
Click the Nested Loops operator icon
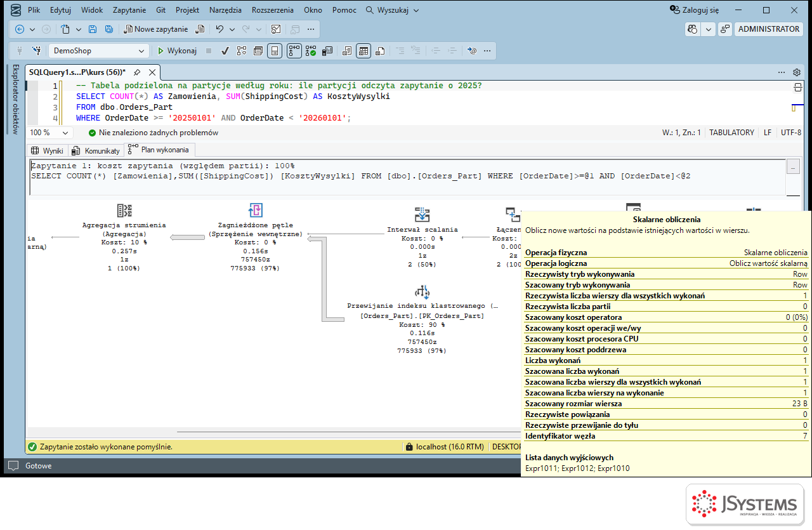[256, 211]
